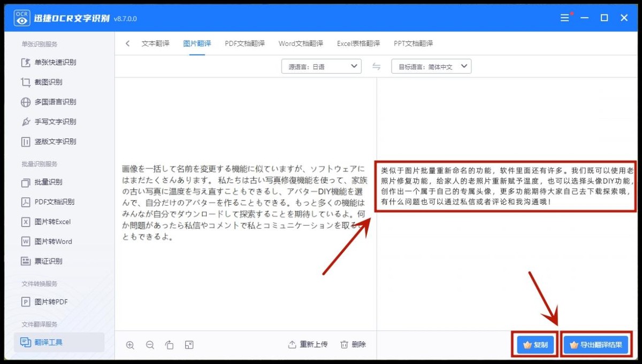Screen dimensions: 642x364
Task: Open the 批量识别 batch recognition service
Action: click(x=48, y=182)
